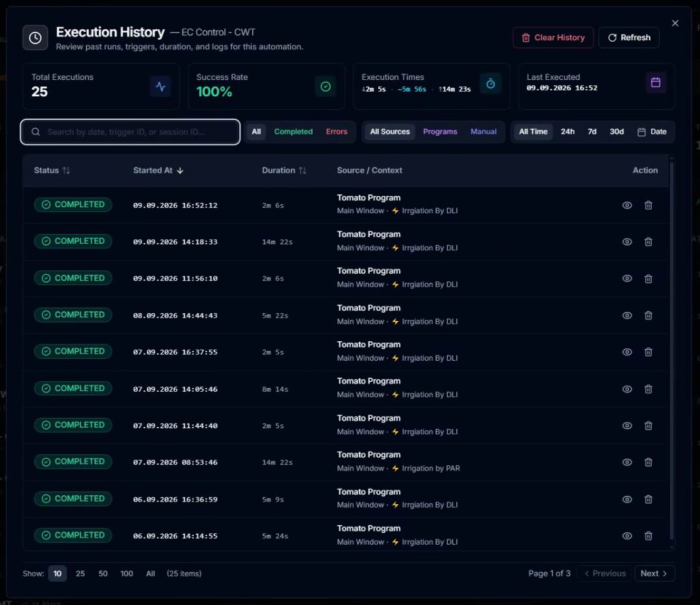Show 25 items per page
This screenshot has height=605, width=700.
tap(81, 573)
